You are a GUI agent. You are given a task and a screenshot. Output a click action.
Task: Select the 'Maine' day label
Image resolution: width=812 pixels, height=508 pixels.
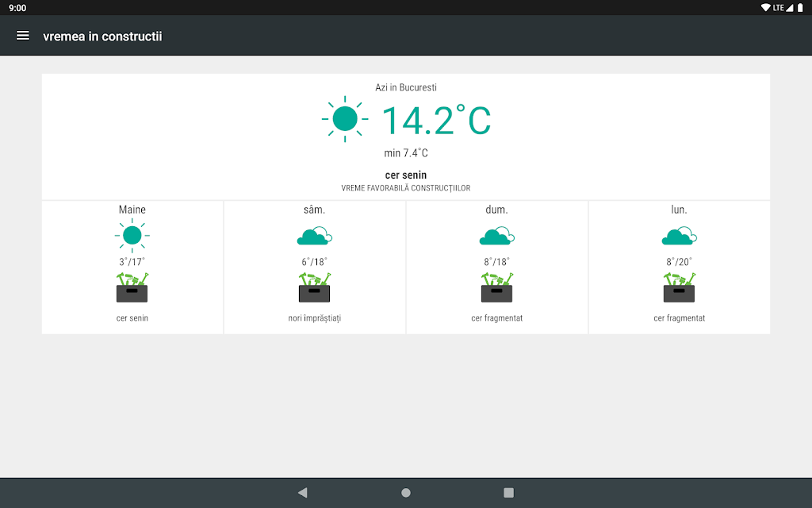click(132, 210)
